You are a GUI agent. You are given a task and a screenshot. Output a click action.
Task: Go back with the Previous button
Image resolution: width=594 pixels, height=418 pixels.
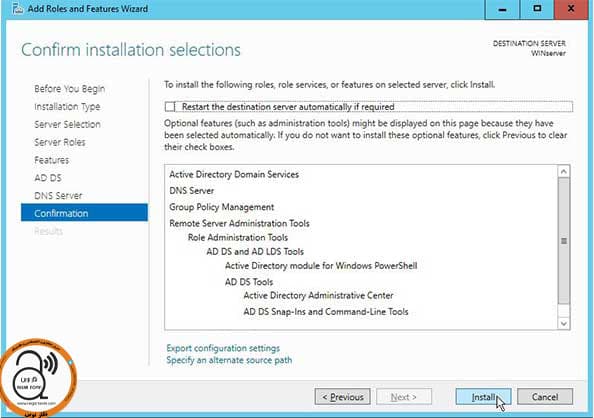[342, 397]
